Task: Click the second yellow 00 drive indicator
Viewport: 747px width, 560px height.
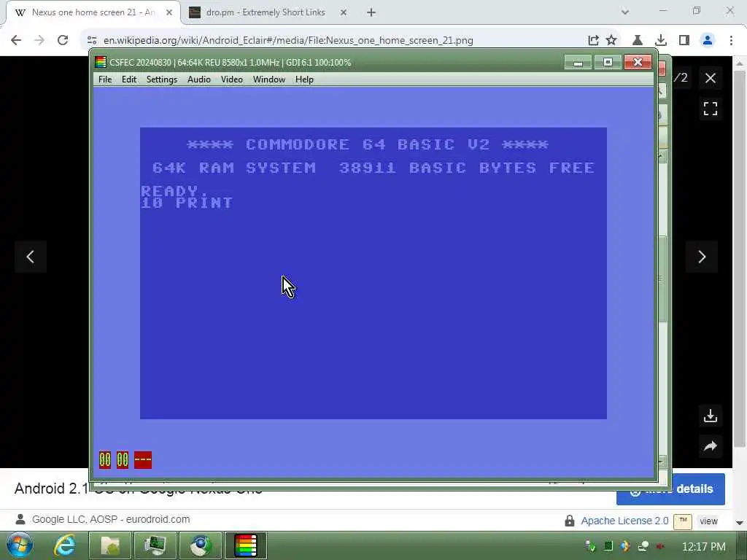Action: pos(123,459)
